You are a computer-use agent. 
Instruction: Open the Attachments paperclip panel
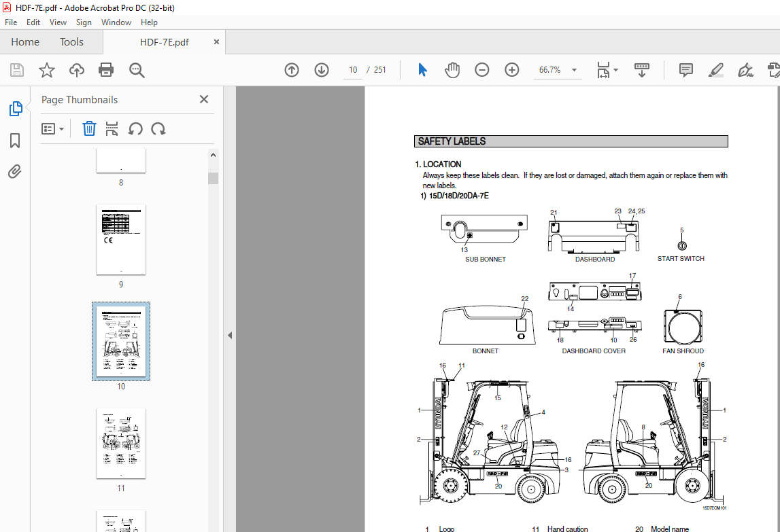[15, 171]
